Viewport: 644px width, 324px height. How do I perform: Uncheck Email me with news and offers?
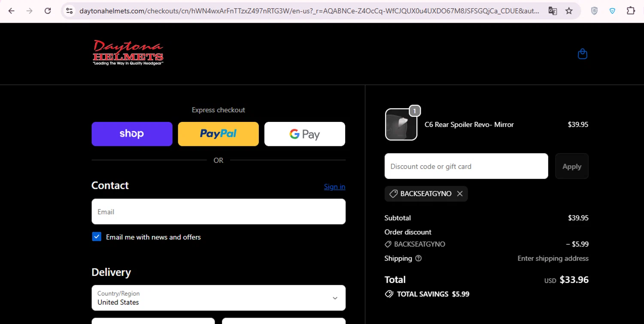[x=97, y=237]
